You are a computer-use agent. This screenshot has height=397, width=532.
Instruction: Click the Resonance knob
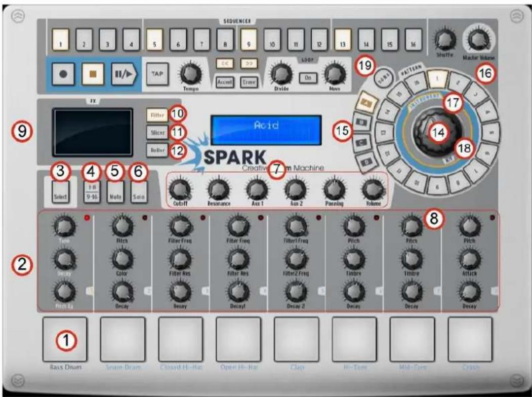coord(219,190)
